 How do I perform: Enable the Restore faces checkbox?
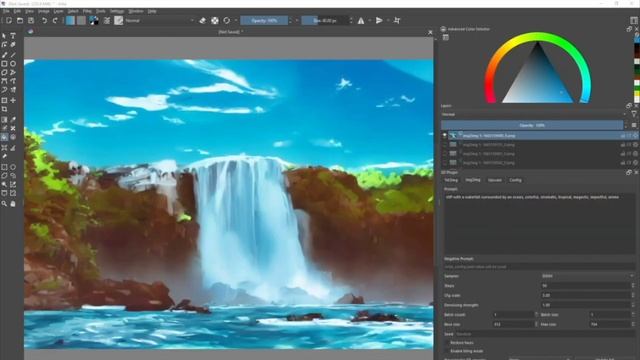(x=447, y=343)
